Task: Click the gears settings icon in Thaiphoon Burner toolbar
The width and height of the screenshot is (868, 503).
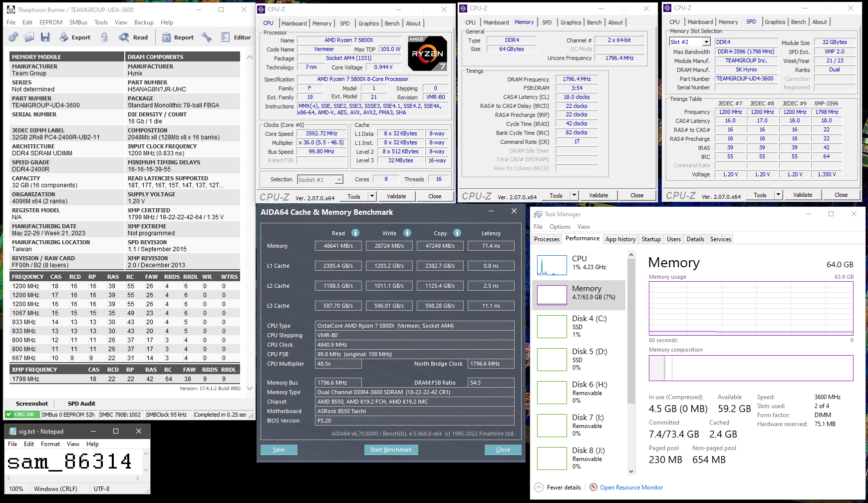Action: click(13, 37)
